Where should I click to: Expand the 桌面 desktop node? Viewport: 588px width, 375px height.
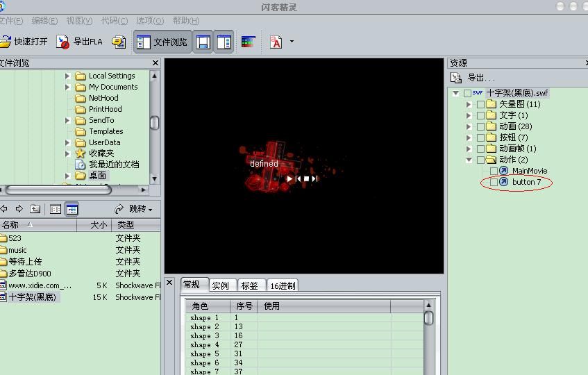click(x=67, y=176)
